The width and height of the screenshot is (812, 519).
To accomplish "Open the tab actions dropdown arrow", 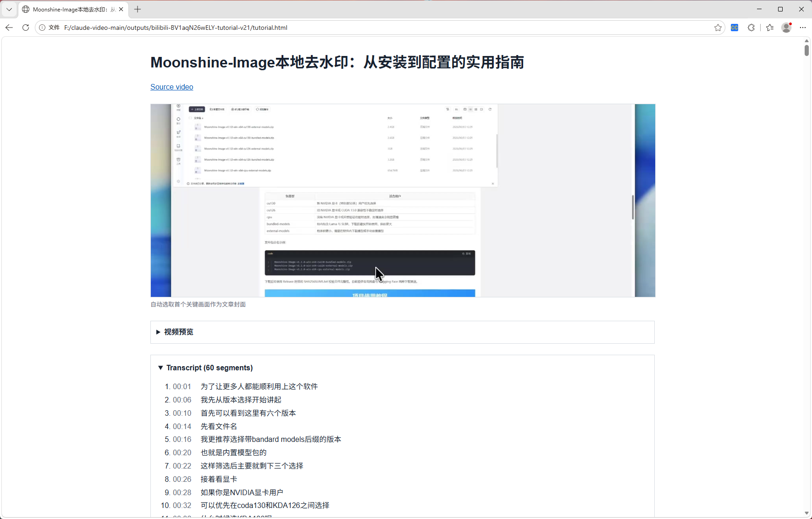I will click(x=9, y=9).
